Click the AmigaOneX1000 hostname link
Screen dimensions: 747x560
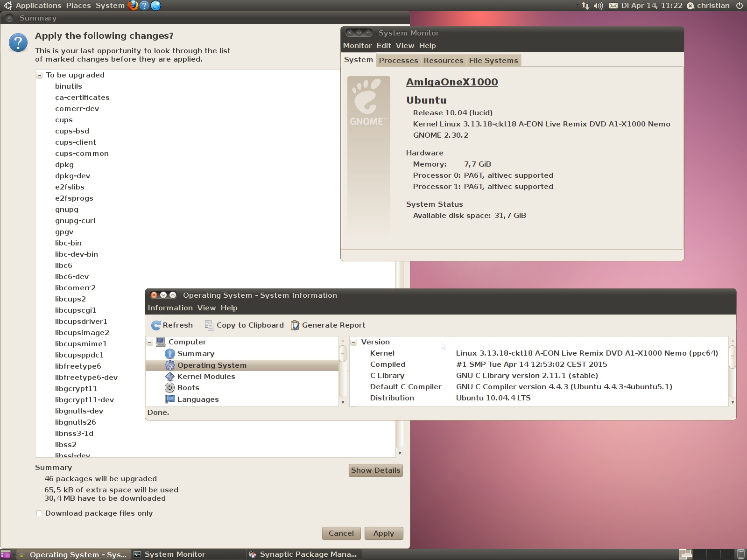coord(451,82)
